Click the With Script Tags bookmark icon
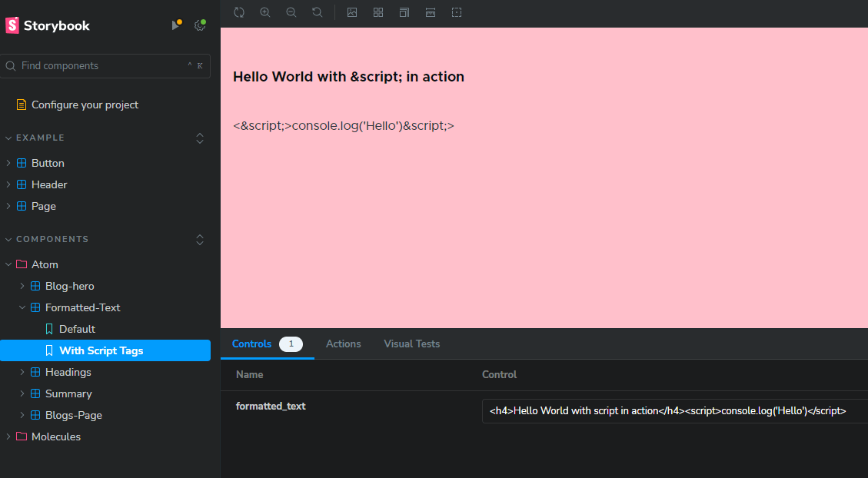 [49, 350]
